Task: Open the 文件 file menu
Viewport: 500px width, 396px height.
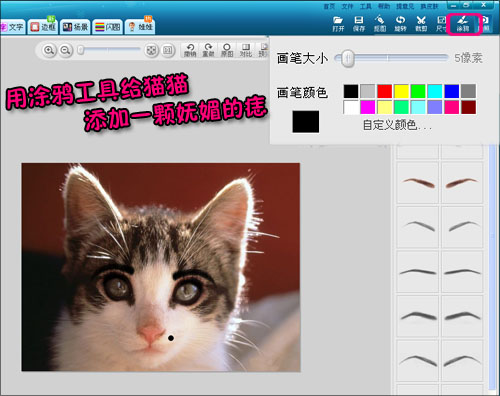Action: click(x=347, y=6)
